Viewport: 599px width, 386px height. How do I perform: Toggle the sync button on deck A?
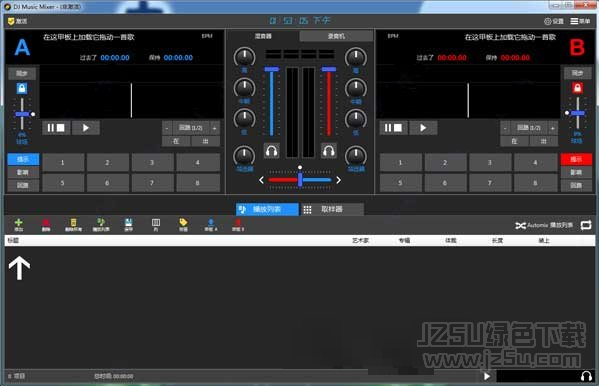coord(22,73)
